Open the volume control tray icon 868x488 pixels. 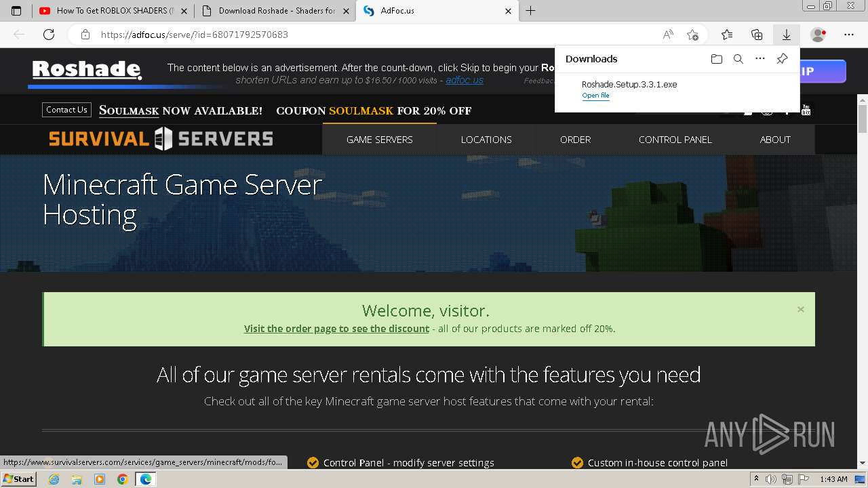[771, 479]
